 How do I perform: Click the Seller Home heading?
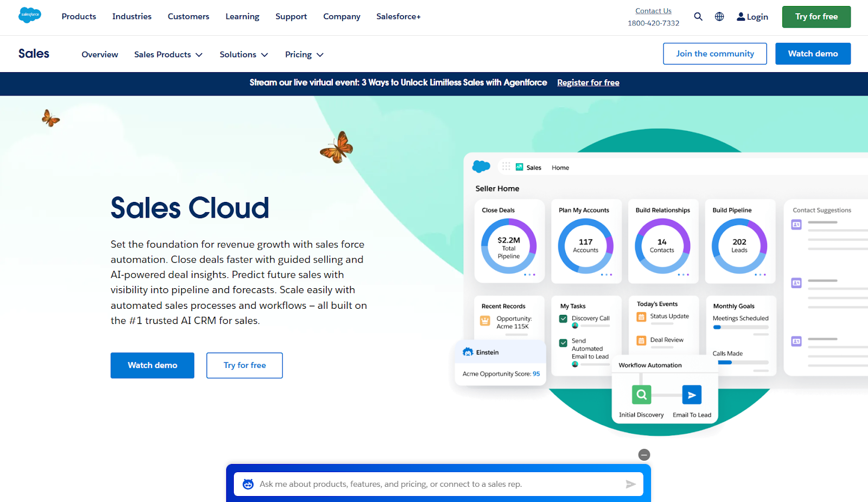[497, 188]
